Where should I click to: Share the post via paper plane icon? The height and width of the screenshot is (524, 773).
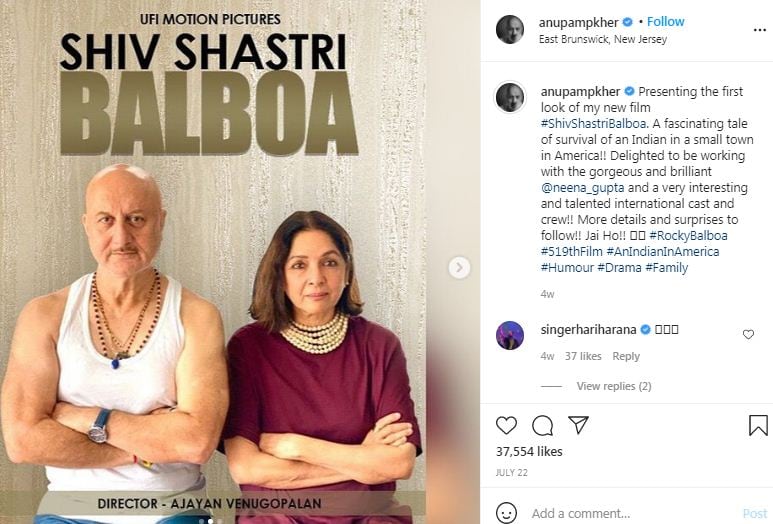(578, 425)
